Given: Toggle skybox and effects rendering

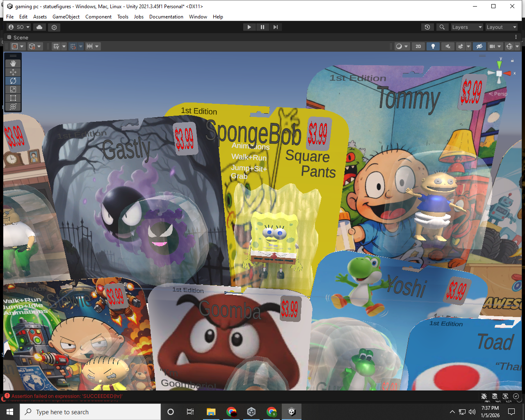Looking at the screenshot, I should [x=461, y=46].
